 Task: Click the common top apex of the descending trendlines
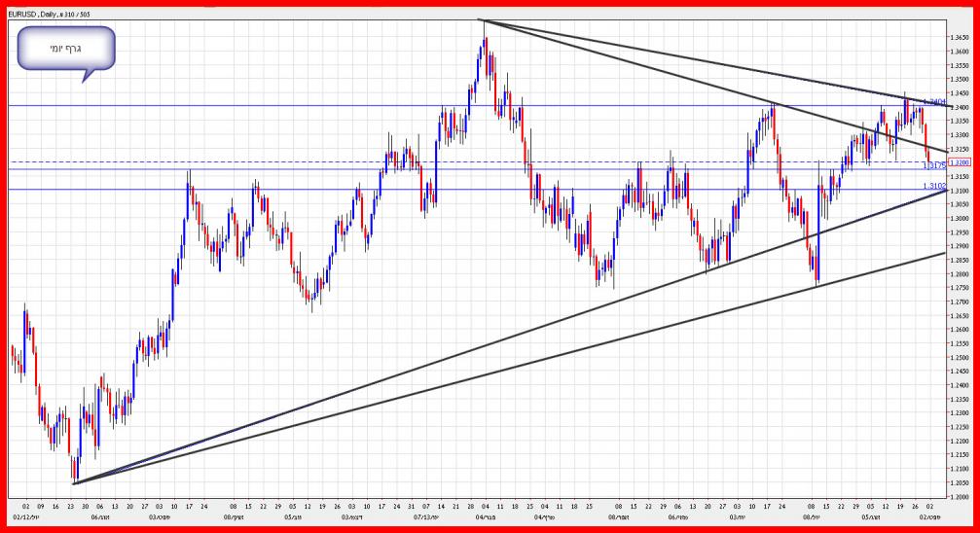click(482, 19)
